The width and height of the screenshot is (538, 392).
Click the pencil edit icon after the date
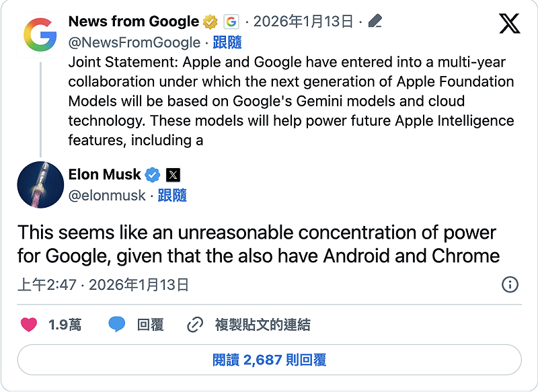375,21
